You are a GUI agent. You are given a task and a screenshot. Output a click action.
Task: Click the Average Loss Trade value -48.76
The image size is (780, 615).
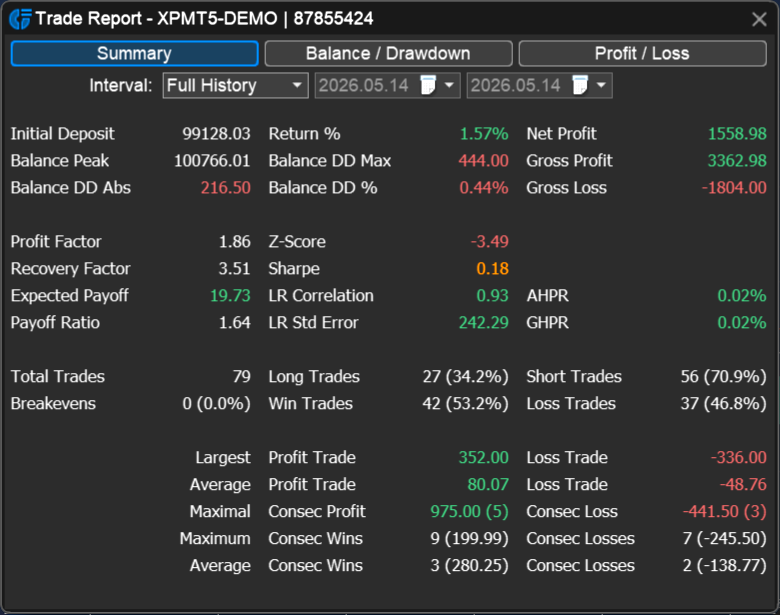(743, 484)
